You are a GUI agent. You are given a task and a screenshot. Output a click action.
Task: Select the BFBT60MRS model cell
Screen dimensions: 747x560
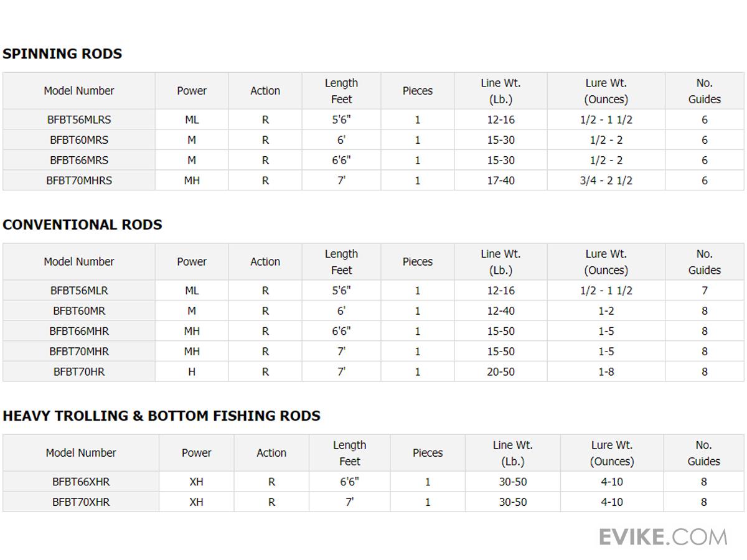click(x=79, y=140)
